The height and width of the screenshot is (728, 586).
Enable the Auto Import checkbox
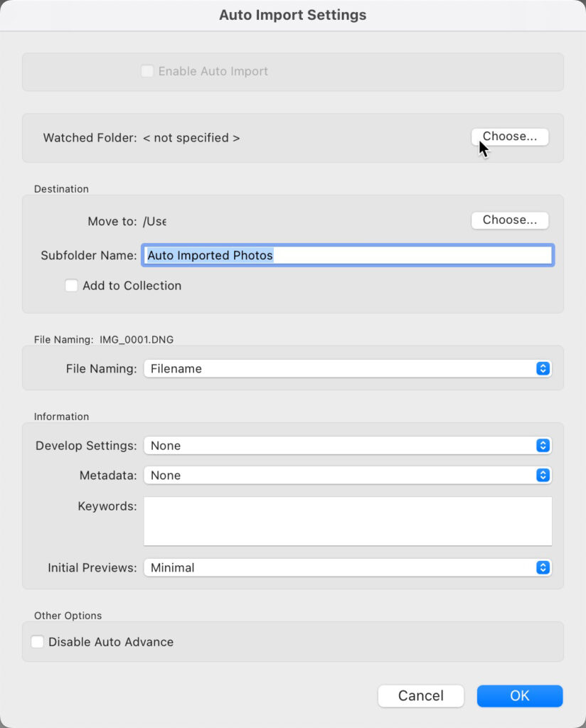coord(147,71)
